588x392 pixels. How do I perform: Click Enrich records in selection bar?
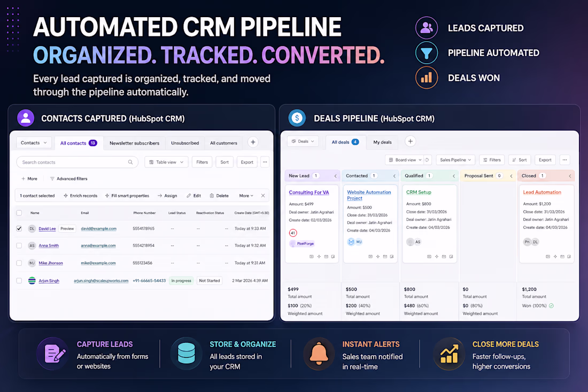click(x=80, y=195)
